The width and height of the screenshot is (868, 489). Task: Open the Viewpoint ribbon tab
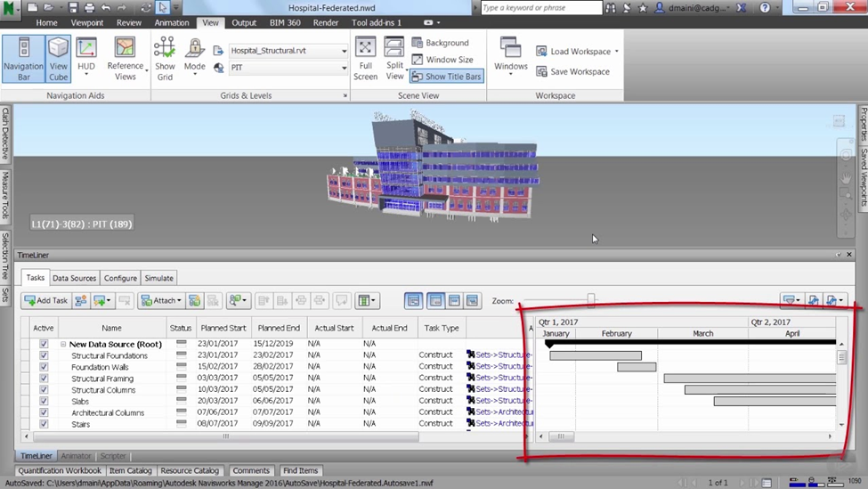coord(87,22)
